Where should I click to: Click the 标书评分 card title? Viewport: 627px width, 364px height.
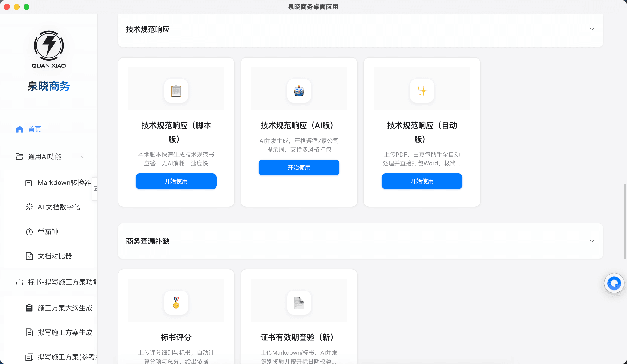coord(176,337)
